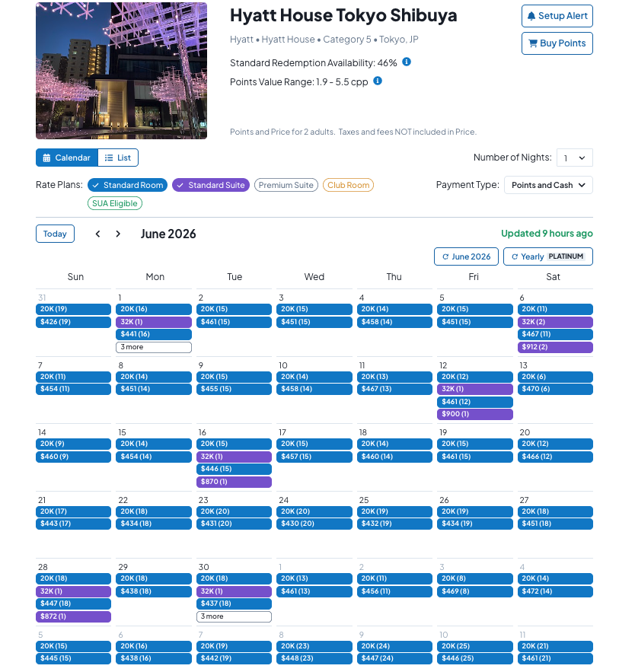Open info icon beside Standard Redemption Availability

(x=407, y=62)
